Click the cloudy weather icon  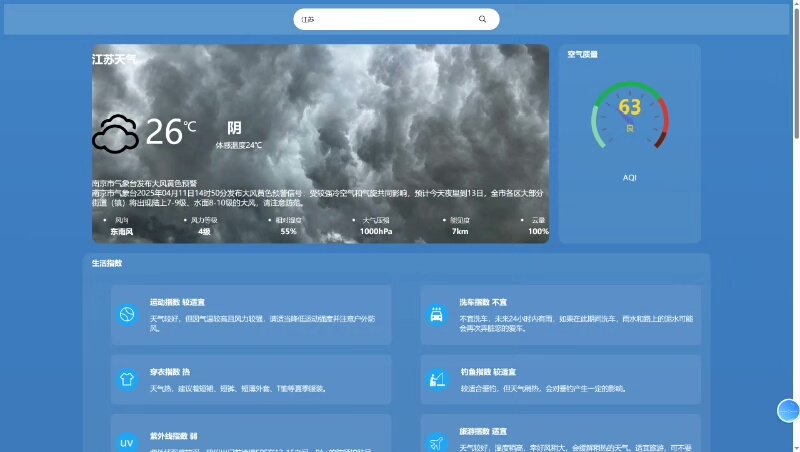116,133
